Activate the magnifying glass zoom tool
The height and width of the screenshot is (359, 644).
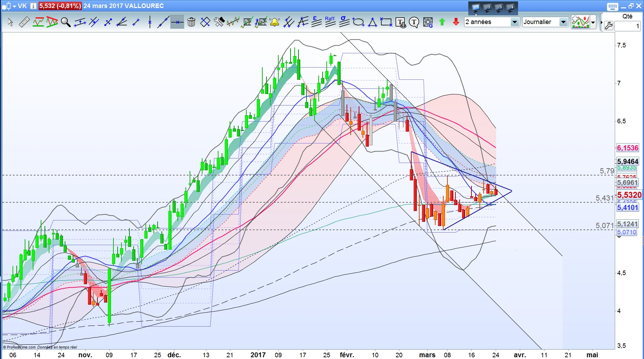coord(66,22)
